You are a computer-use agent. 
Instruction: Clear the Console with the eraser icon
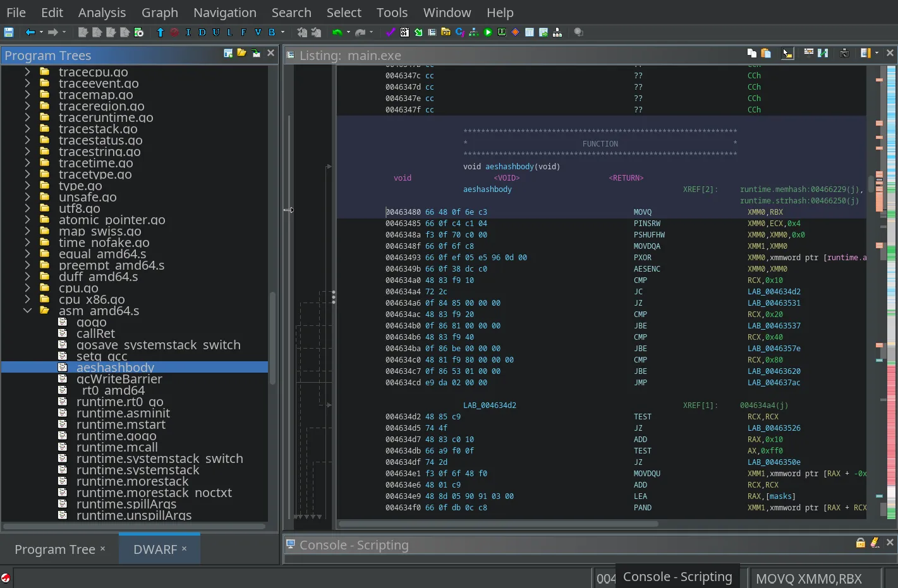point(875,543)
